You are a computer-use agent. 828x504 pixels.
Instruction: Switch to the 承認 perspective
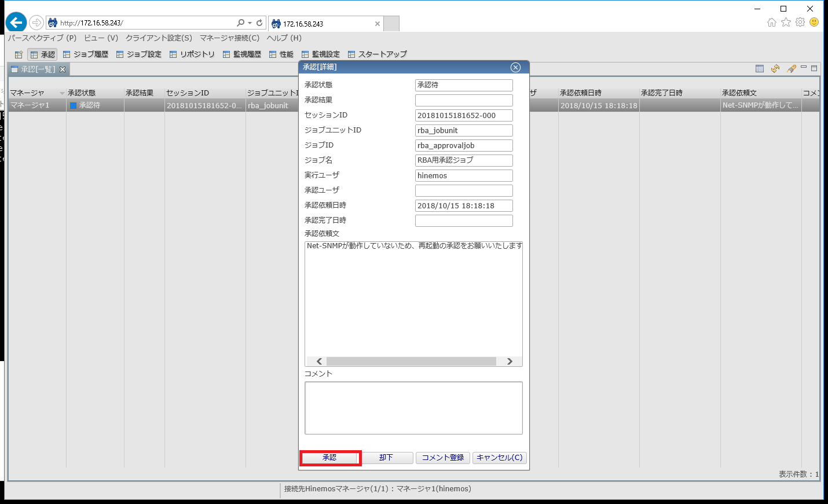(x=42, y=54)
